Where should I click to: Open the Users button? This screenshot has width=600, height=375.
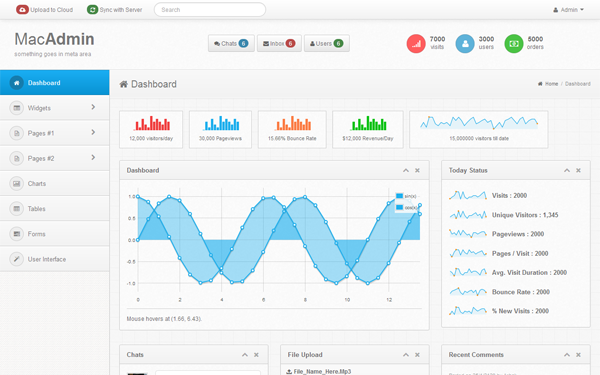(326, 43)
